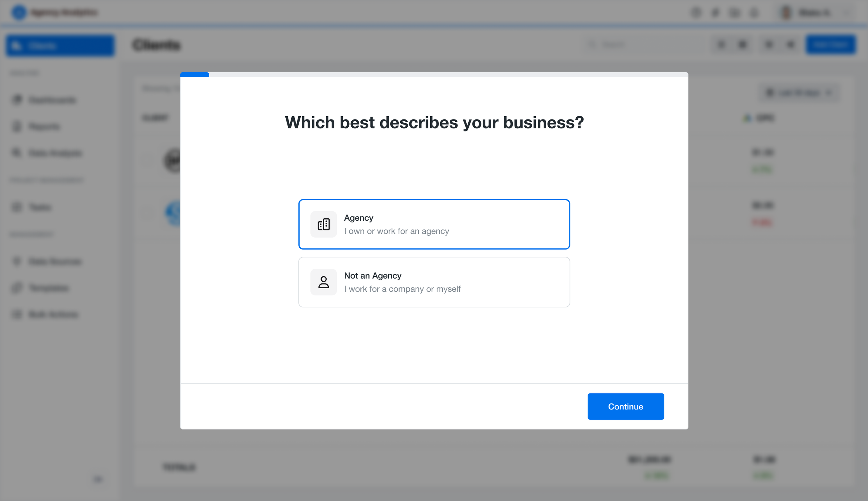Click the heading "Which best describes your business?"
This screenshot has width=868, height=501.
coord(434,122)
